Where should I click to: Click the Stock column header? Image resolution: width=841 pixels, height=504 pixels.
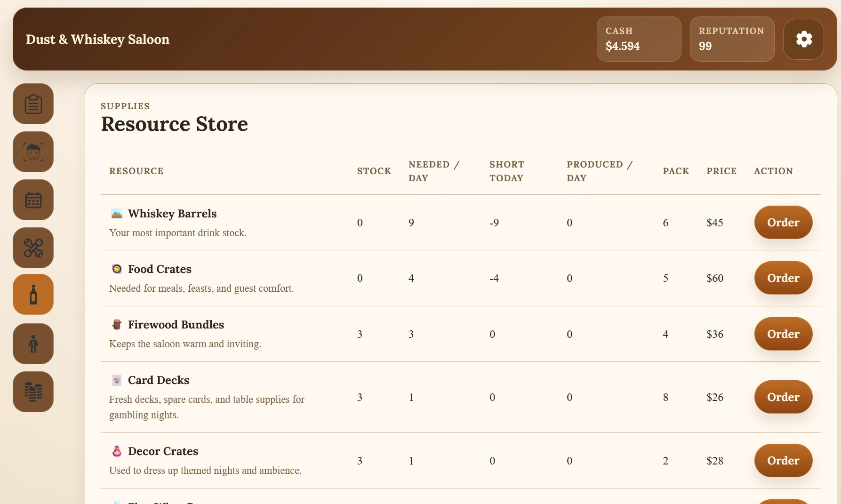[374, 171]
